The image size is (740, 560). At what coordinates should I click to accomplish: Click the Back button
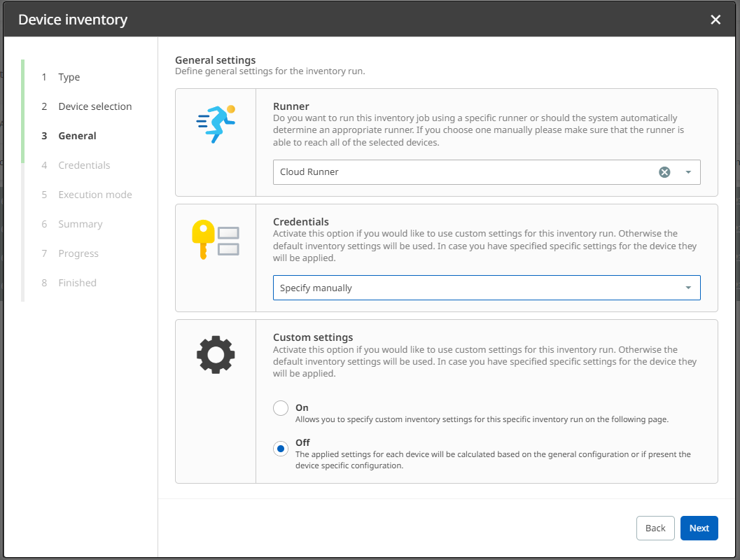pos(655,528)
